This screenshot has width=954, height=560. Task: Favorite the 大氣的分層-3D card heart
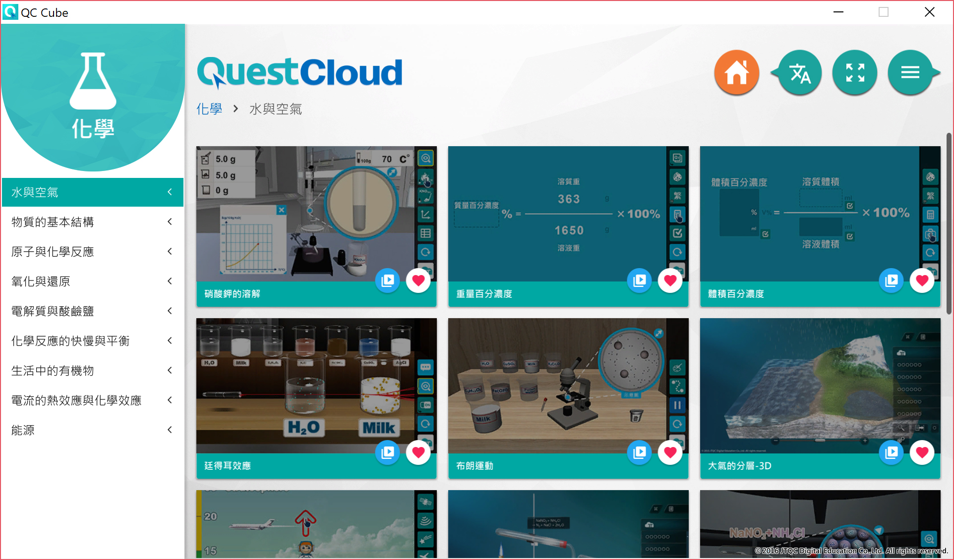[x=922, y=452]
